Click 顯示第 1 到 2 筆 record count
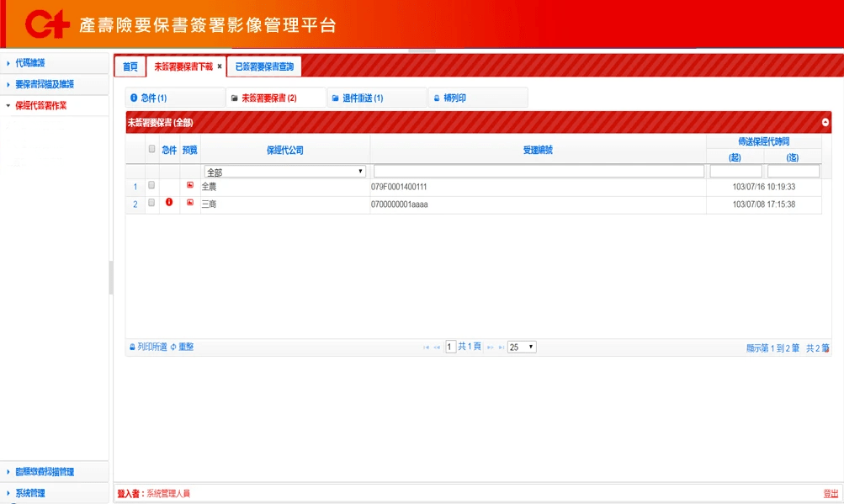 (772, 348)
